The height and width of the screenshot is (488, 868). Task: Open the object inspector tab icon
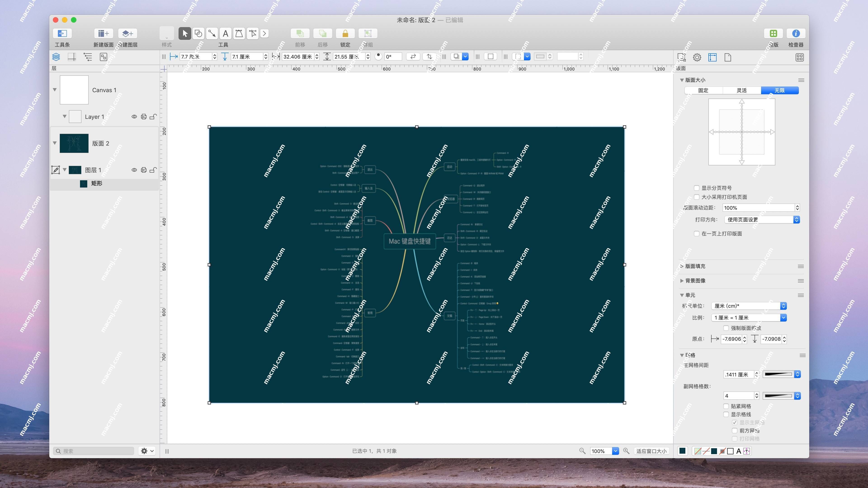[681, 57]
